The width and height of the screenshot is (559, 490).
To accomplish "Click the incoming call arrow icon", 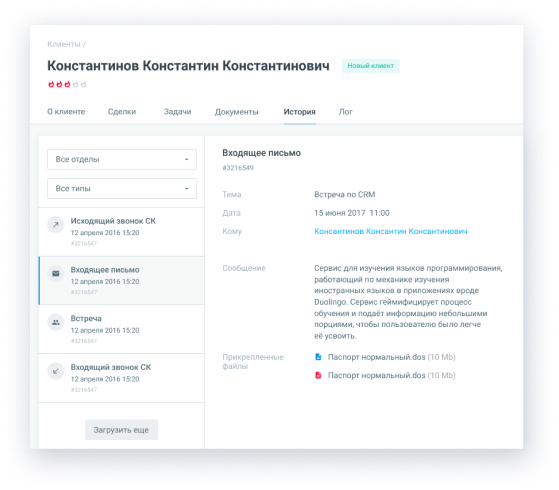I will click(x=56, y=371).
